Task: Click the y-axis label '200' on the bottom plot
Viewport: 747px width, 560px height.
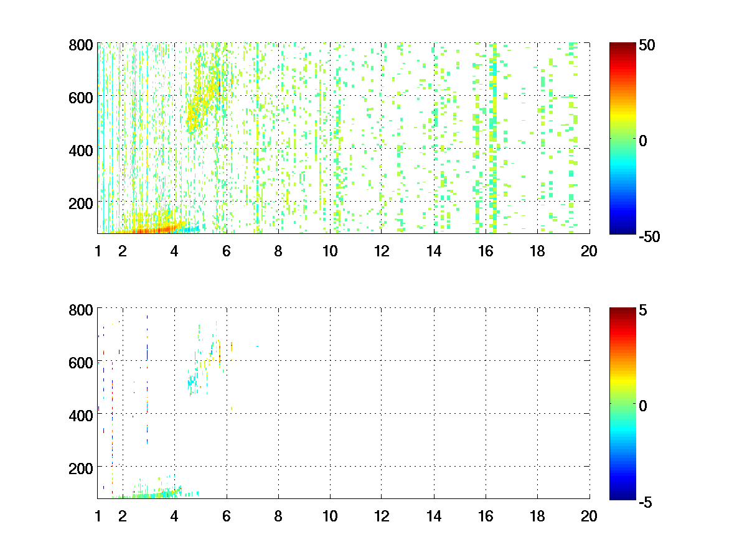Action: click(81, 467)
